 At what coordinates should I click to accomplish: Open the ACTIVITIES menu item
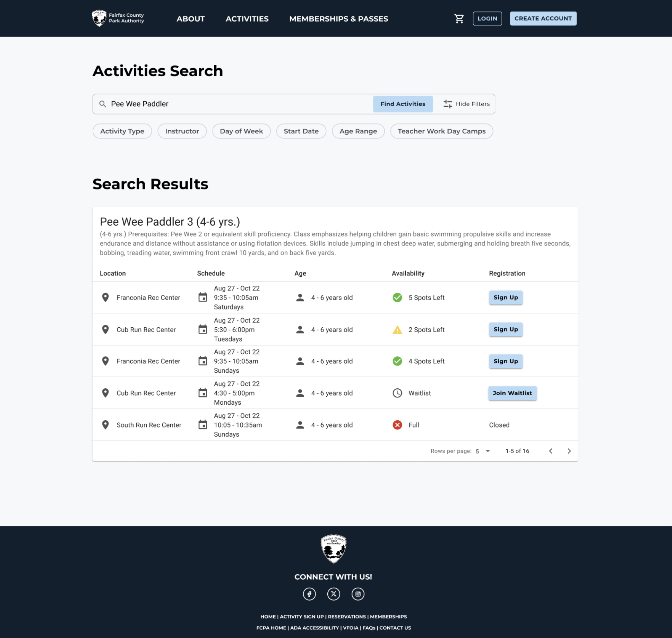coord(247,19)
